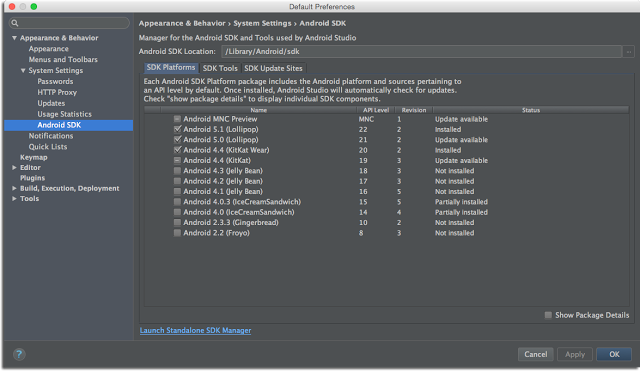
Task: Check Android 4.3 (Jelly Bean) checkbox
Action: coord(177,171)
